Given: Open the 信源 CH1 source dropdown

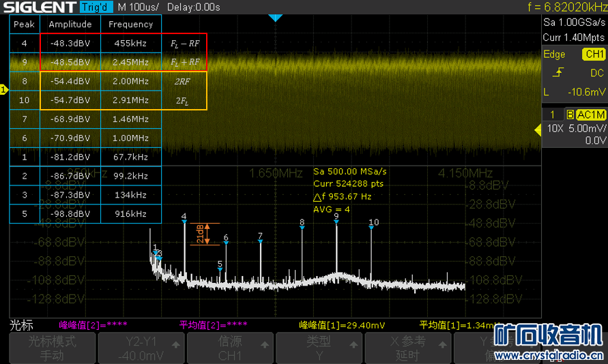Looking at the screenshot, I should click(229, 348).
